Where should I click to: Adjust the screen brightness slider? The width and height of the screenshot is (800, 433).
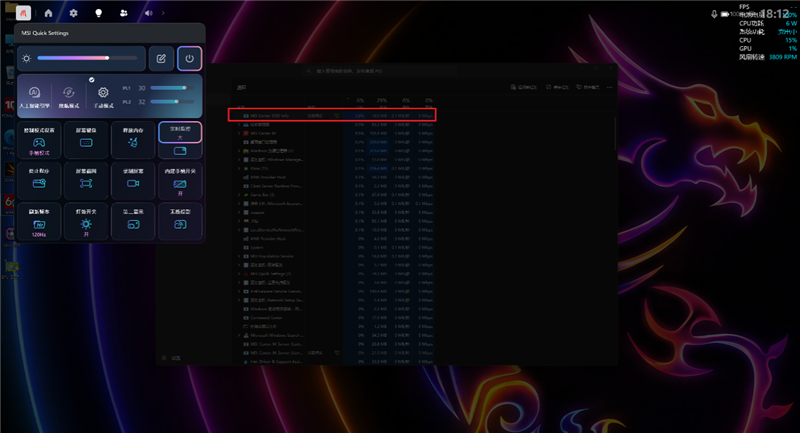pos(87,58)
